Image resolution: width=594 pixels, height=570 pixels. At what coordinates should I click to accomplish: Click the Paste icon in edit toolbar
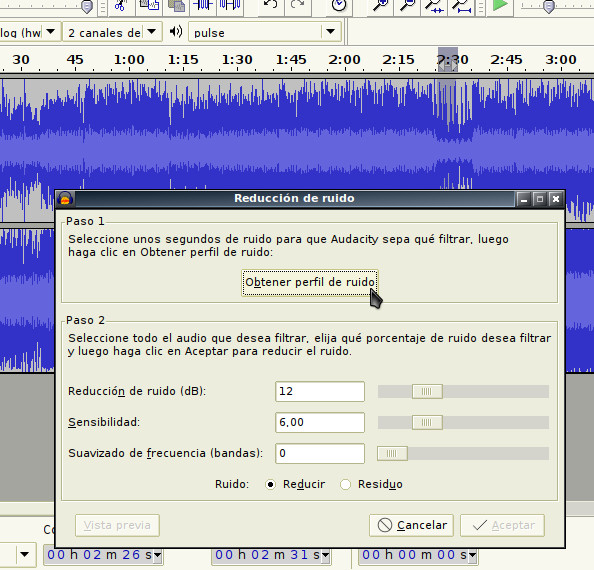click(x=176, y=5)
